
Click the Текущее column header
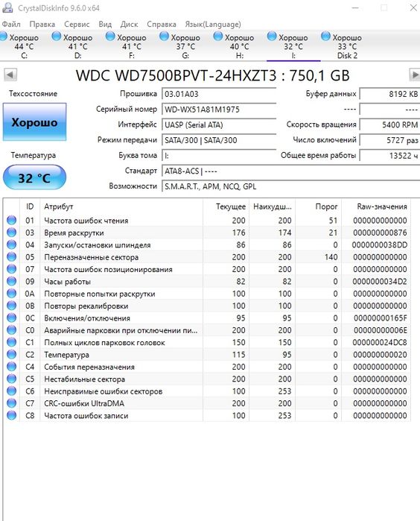[226, 206]
